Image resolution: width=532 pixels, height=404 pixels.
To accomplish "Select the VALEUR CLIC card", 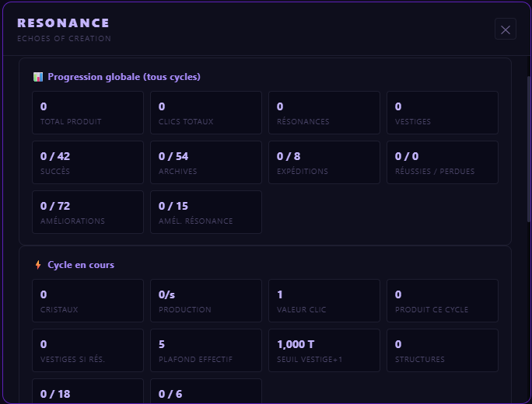I will tap(324, 301).
